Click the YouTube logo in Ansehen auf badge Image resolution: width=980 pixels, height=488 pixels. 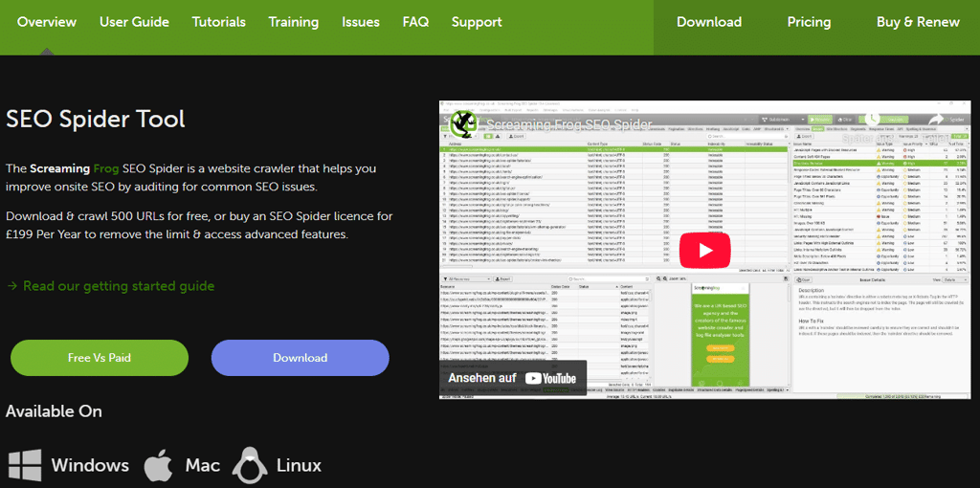point(550,378)
